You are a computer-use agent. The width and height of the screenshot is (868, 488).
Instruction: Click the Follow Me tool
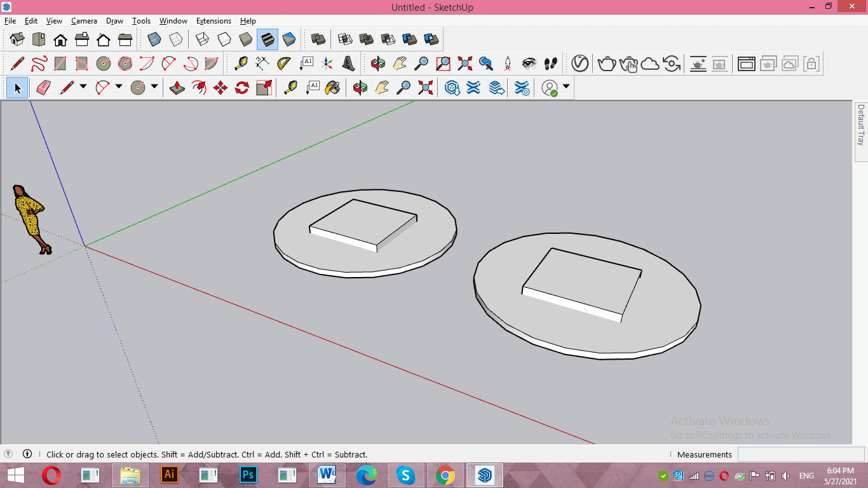199,88
